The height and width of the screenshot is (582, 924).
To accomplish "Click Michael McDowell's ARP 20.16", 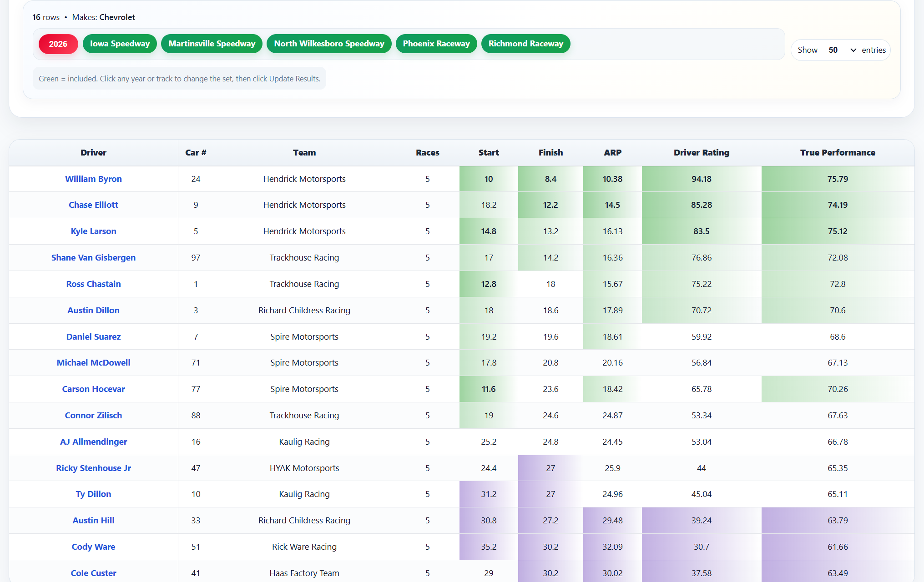I will pyautogui.click(x=612, y=363).
